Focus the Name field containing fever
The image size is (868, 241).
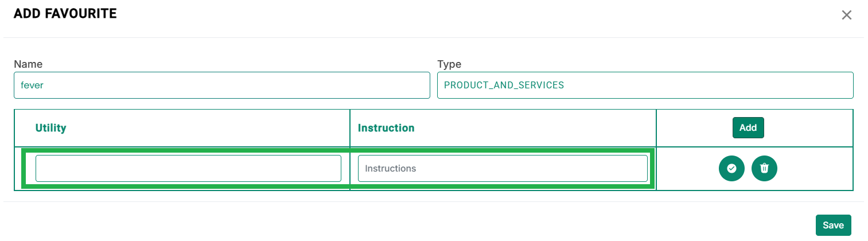[x=222, y=85]
